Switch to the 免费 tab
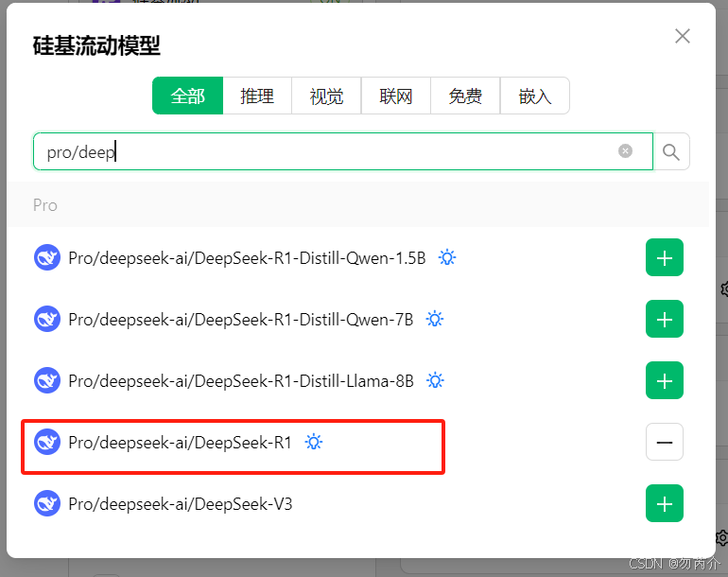This screenshot has height=577, width=728. (x=465, y=96)
